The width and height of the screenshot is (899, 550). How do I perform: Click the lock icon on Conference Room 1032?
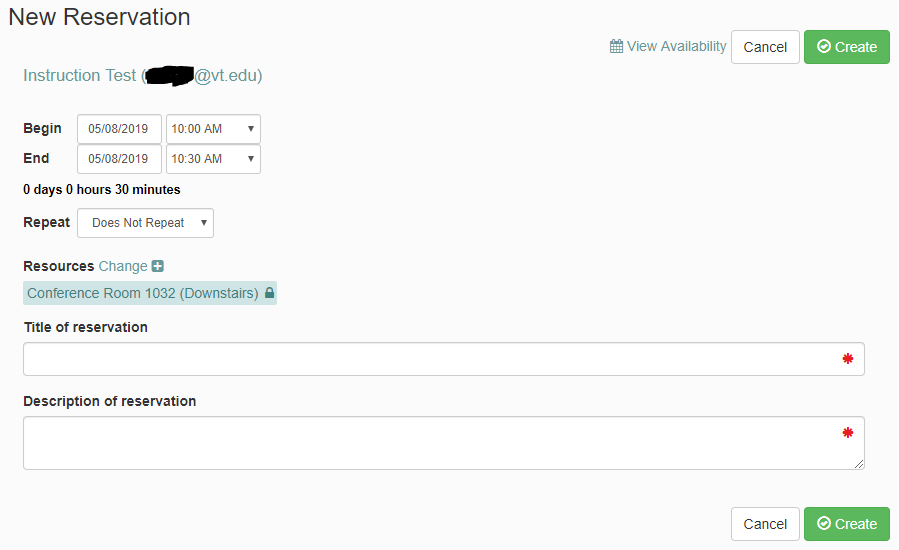[x=269, y=294]
